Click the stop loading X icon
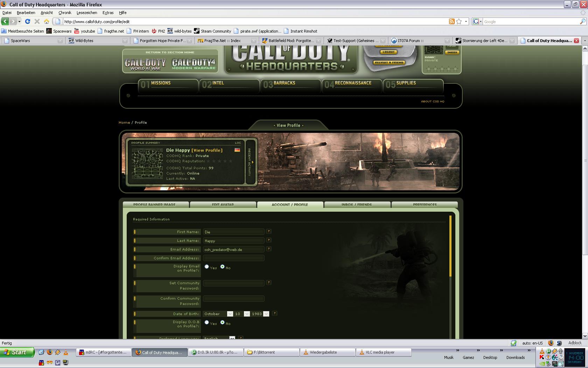 click(x=37, y=21)
